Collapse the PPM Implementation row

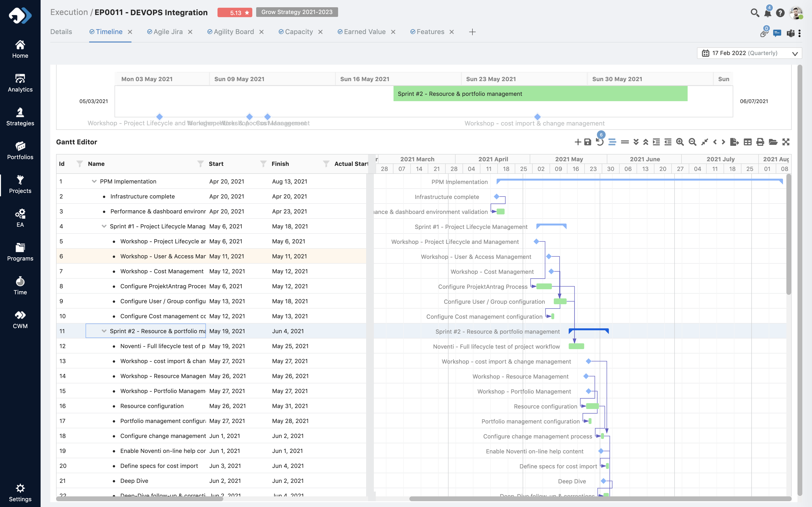[94, 181]
